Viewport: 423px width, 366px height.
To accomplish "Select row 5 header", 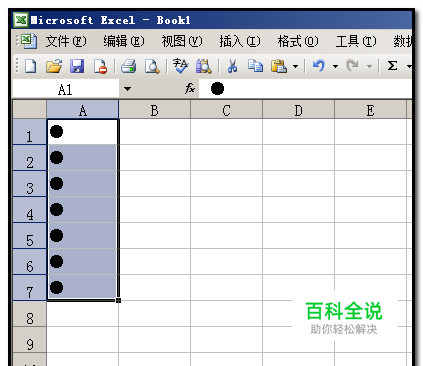I will [x=29, y=236].
